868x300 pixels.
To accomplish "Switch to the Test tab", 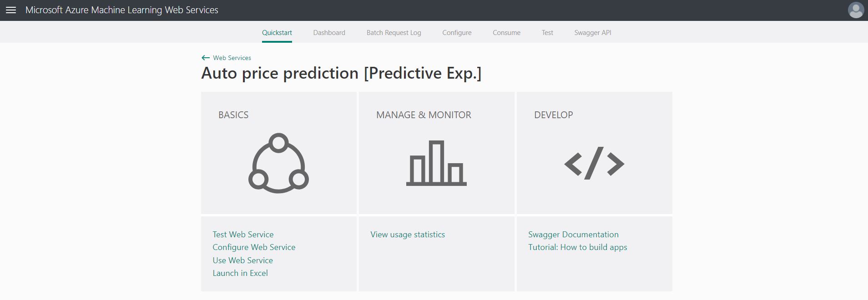I will [547, 33].
